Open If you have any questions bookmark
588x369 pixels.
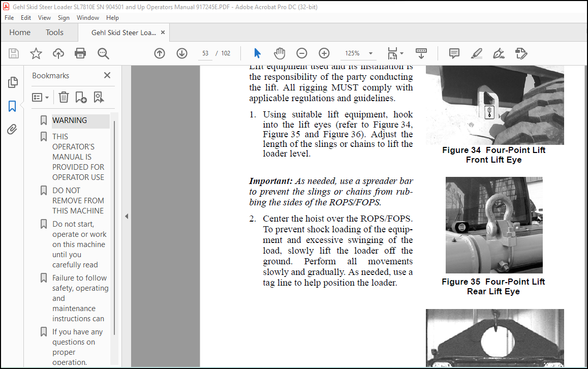coord(77,347)
